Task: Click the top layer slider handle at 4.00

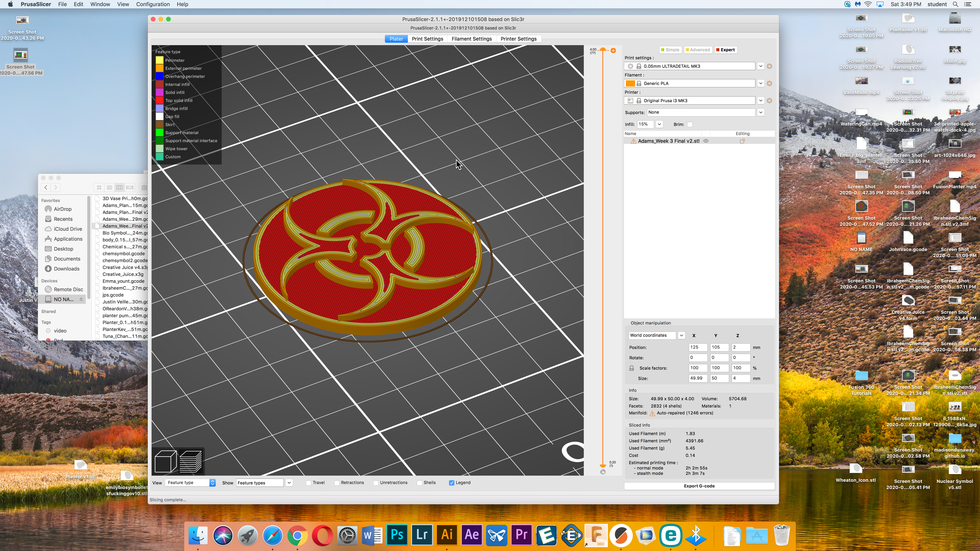Action: [603, 50]
